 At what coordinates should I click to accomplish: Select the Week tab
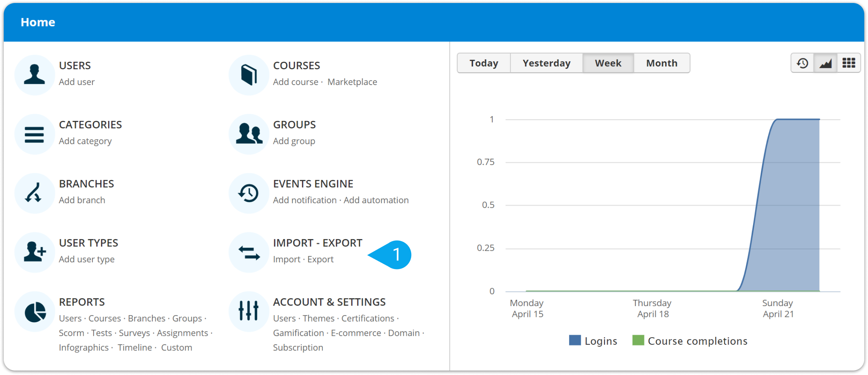pos(608,63)
